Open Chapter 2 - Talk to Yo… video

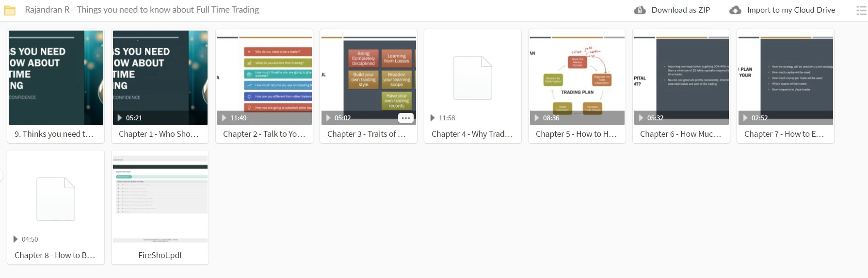[264, 86]
